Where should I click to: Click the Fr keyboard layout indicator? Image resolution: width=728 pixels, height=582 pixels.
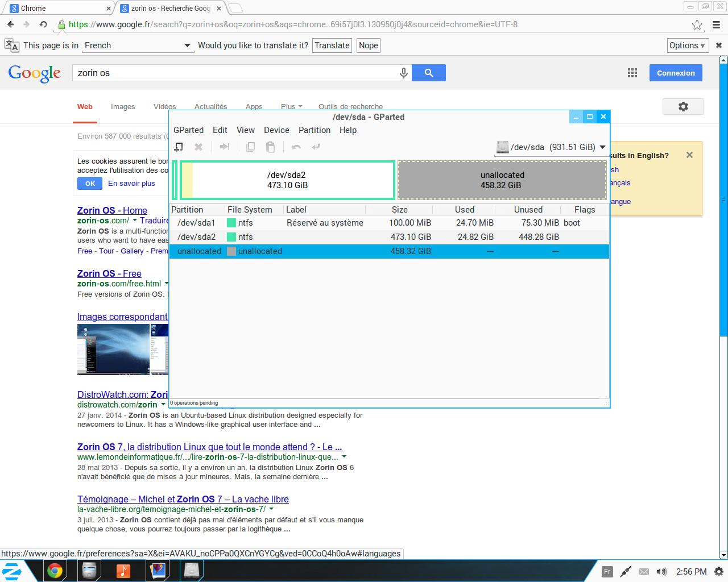(x=607, y=572)
